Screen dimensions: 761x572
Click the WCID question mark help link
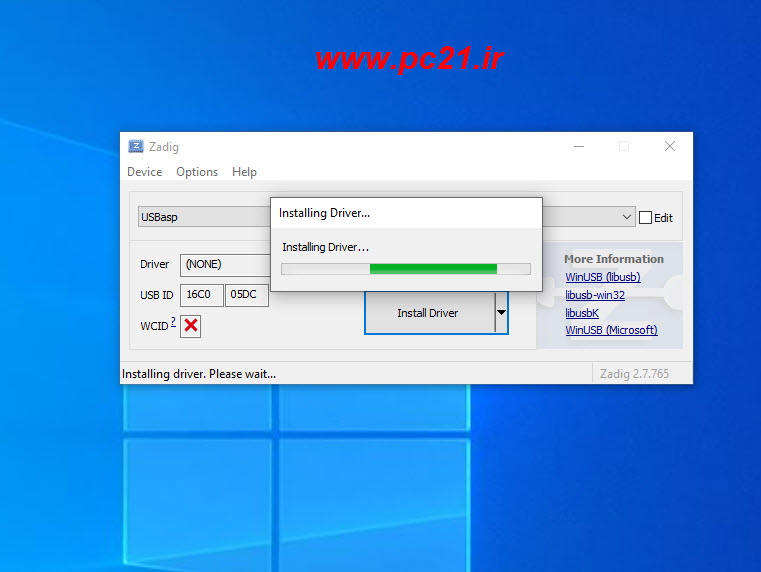tap(173, 321)
